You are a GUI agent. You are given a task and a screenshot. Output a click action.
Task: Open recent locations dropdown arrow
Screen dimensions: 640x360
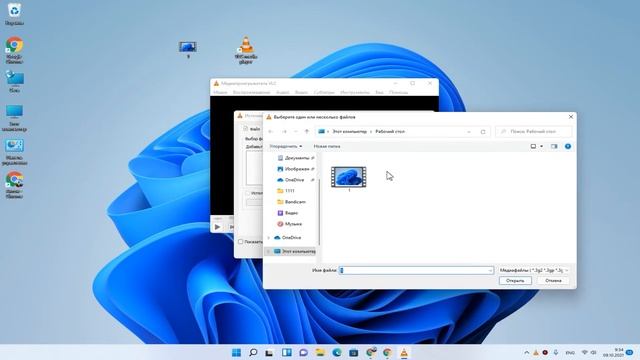[x=296, y=131]
